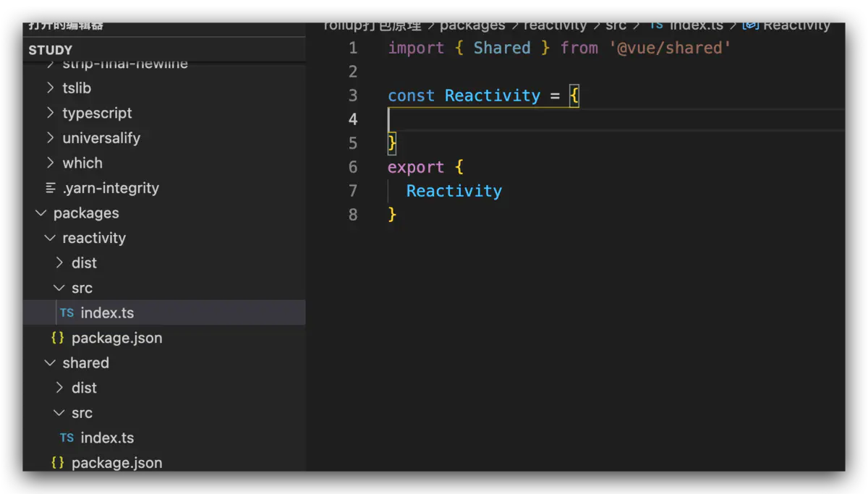
Task: Collapse the src folder under shared
Action: (x=59, y=413)
